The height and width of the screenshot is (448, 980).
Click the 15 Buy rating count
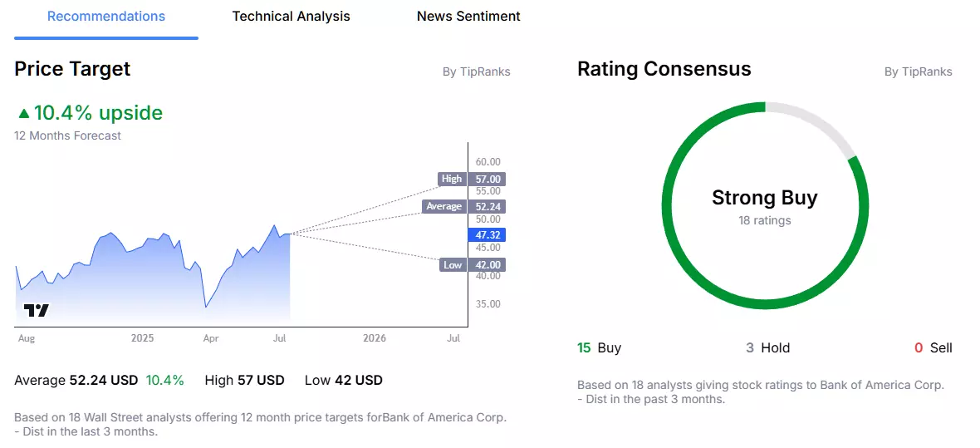click(x=599, y=348)
